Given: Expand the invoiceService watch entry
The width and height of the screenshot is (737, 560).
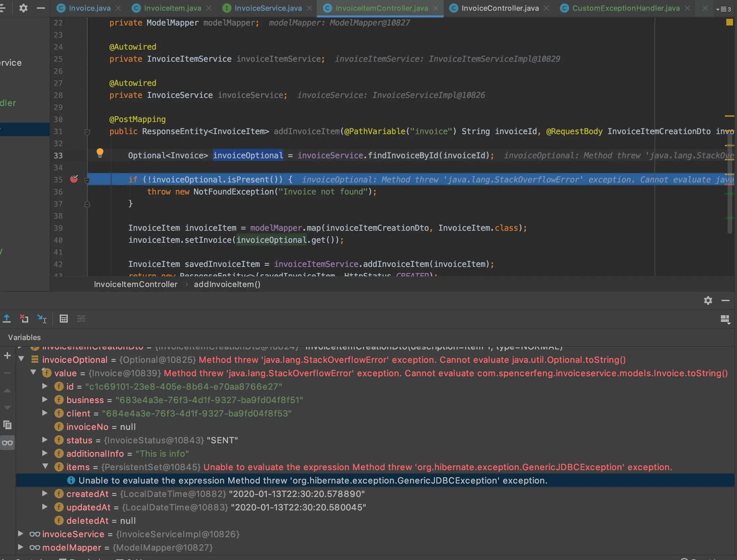Looking at the screenshot, I should (x=20, y=534).
